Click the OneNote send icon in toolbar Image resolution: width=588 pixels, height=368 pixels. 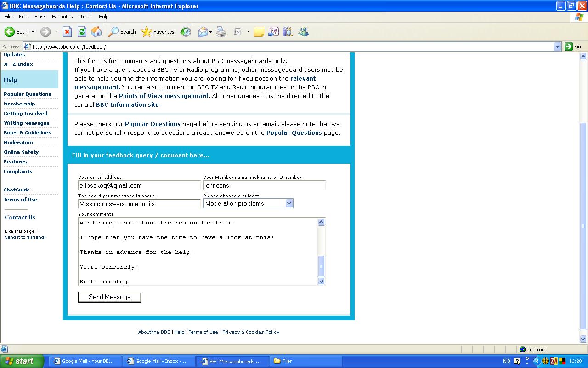pos(274,32)
